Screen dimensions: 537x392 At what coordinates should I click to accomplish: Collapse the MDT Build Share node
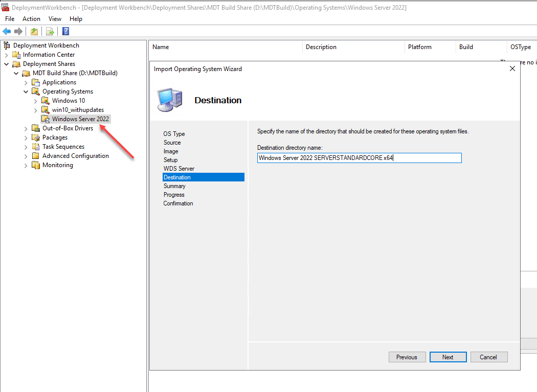click(16, 73)
